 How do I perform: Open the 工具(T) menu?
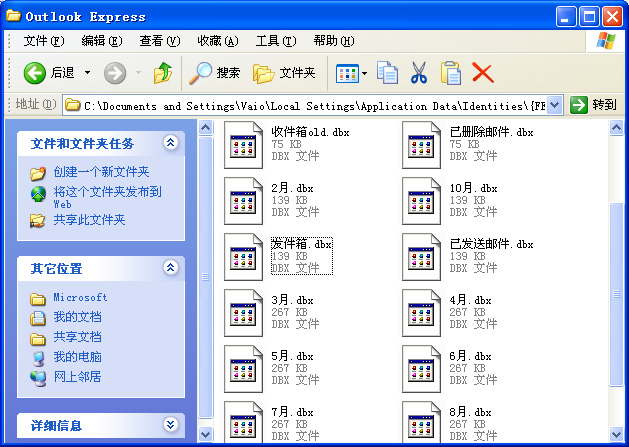pyautogui.click(x=275, y=41)
